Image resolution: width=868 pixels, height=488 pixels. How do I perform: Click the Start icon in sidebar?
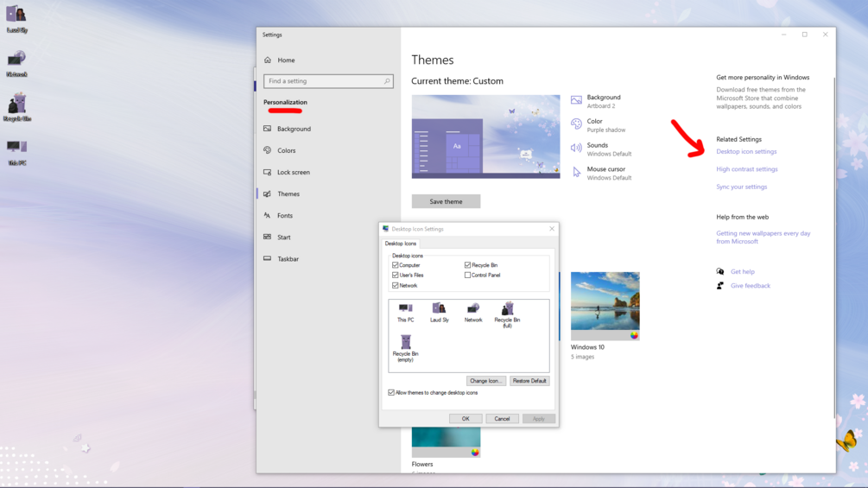pyautogui.click(x=268, y=237)
